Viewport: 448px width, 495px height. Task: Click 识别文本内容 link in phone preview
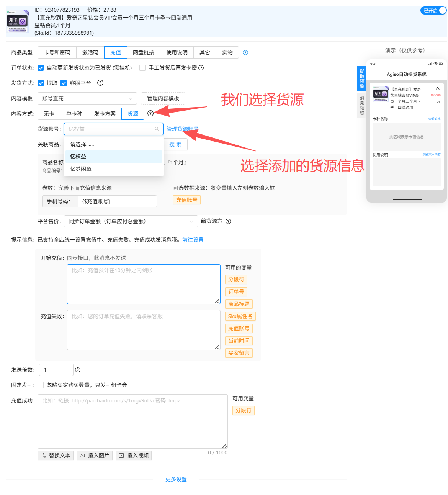[432, 155]
